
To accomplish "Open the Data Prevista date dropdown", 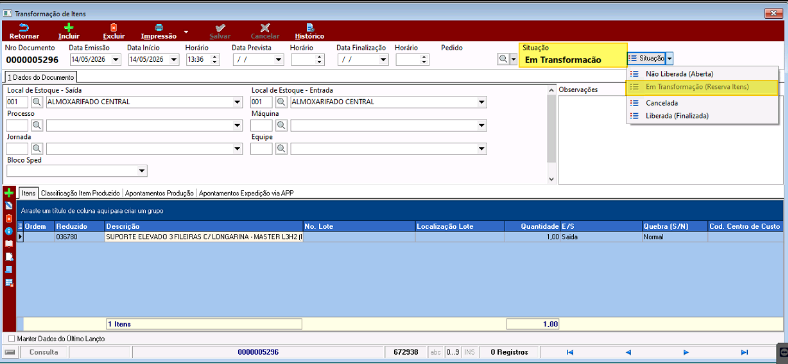I will tap(279, 60).
